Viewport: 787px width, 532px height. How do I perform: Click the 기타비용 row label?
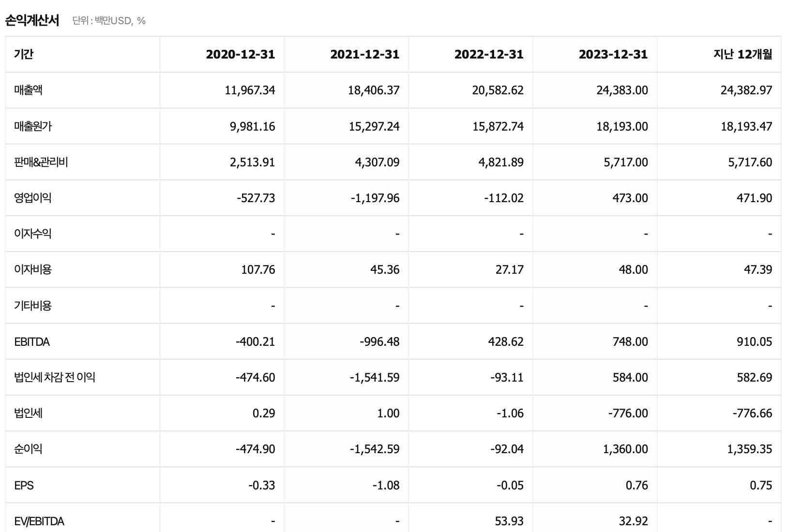tap(33, 306)
